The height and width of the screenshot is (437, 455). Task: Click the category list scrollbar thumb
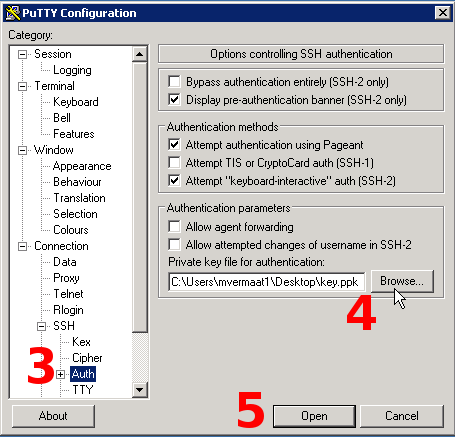point(139,197)
